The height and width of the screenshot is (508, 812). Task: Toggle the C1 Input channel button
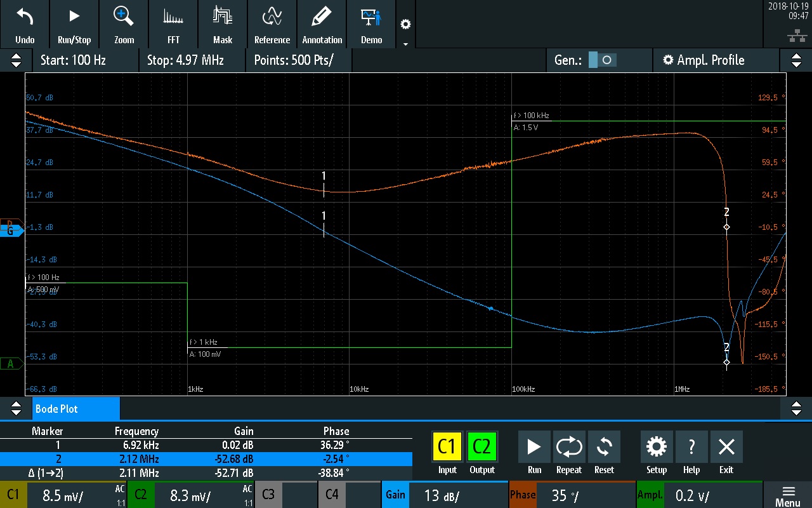click(447, 447)
